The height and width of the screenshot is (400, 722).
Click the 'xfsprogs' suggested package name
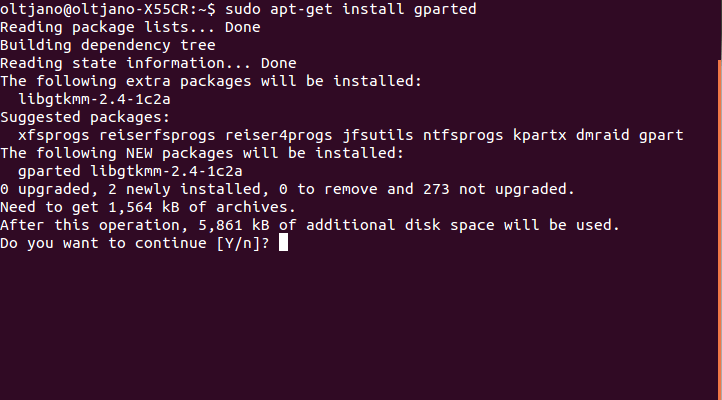54,135
